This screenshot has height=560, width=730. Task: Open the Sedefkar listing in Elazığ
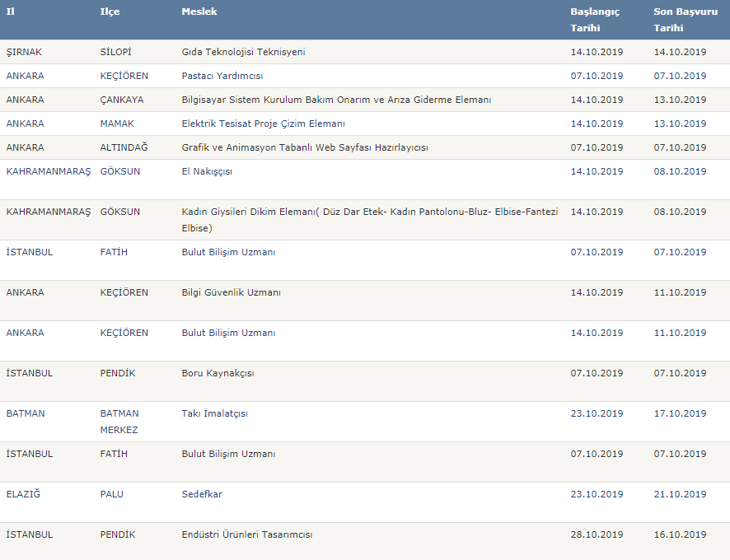[x=202, y=494]
